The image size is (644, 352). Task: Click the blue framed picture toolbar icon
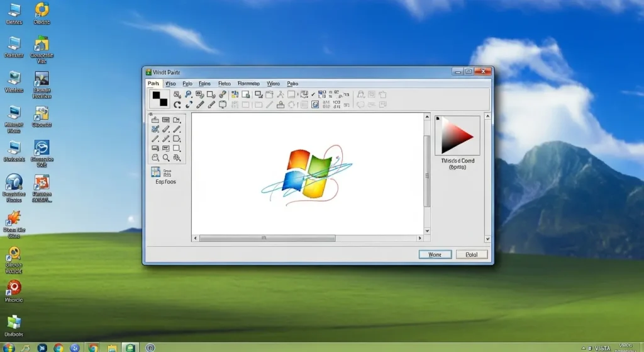click(315, 105)
